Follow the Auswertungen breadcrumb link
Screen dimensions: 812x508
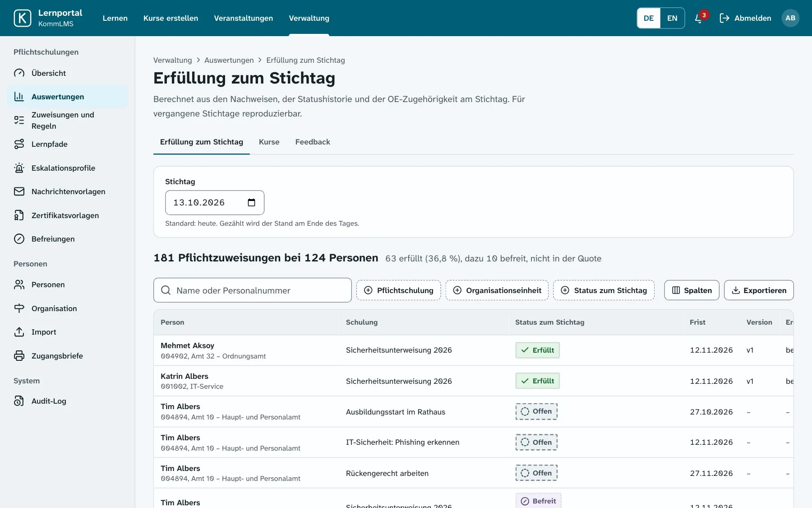point(229,60)
